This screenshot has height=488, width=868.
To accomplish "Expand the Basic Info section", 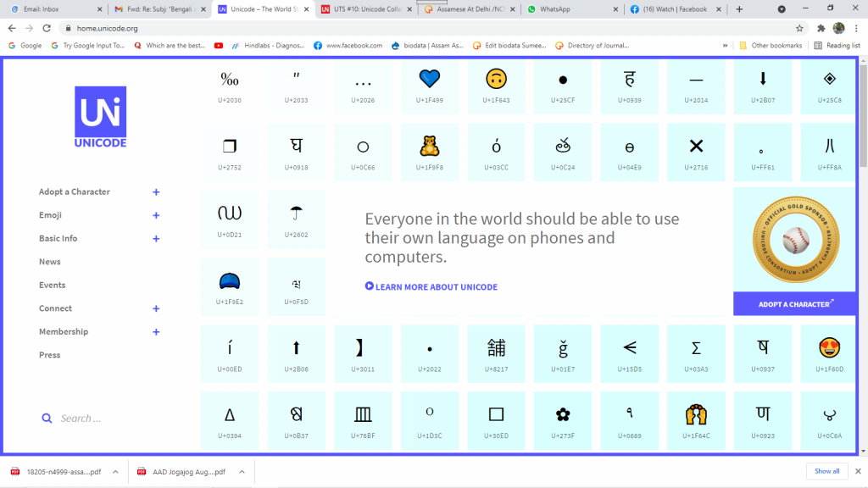I will tap(156, 239).
